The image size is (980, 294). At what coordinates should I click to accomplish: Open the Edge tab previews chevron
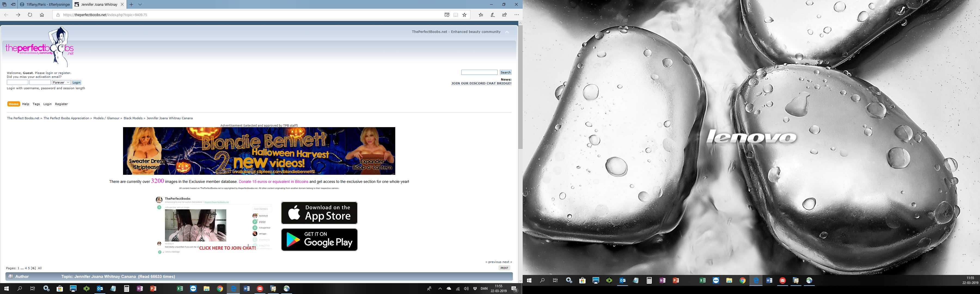pos(140,5)
